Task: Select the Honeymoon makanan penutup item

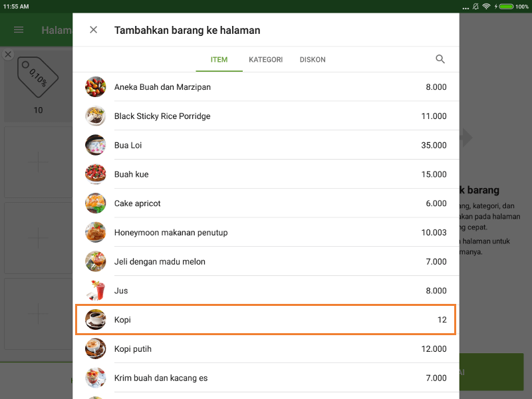Action: click(x=266, y=232)
